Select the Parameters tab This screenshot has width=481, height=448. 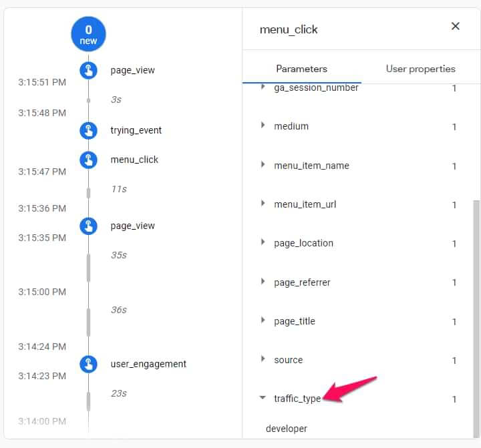point(301,69)
